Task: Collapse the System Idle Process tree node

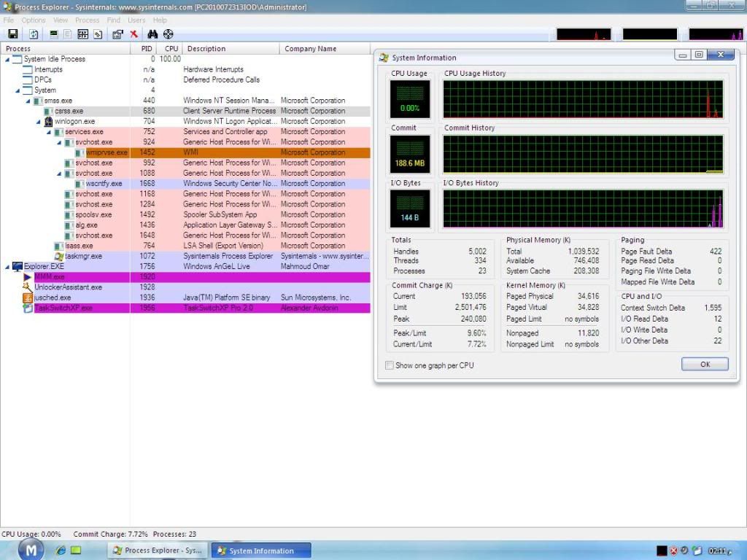Action: [x=7, y=60]
